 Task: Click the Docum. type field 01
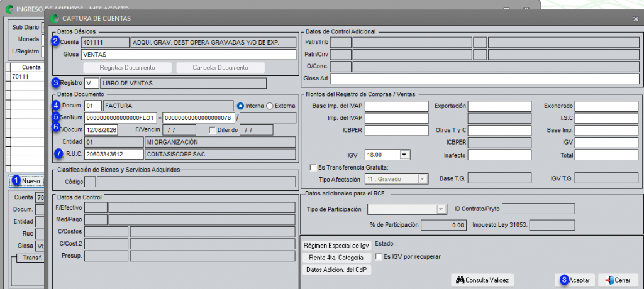point(93,106)
